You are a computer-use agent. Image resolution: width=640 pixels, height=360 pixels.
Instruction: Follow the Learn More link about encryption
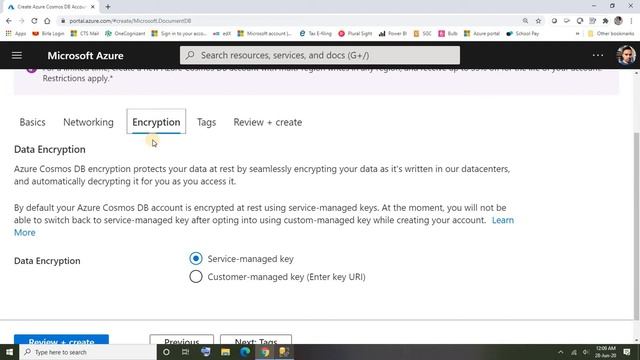pyautogui.click(x=503, y=220)
